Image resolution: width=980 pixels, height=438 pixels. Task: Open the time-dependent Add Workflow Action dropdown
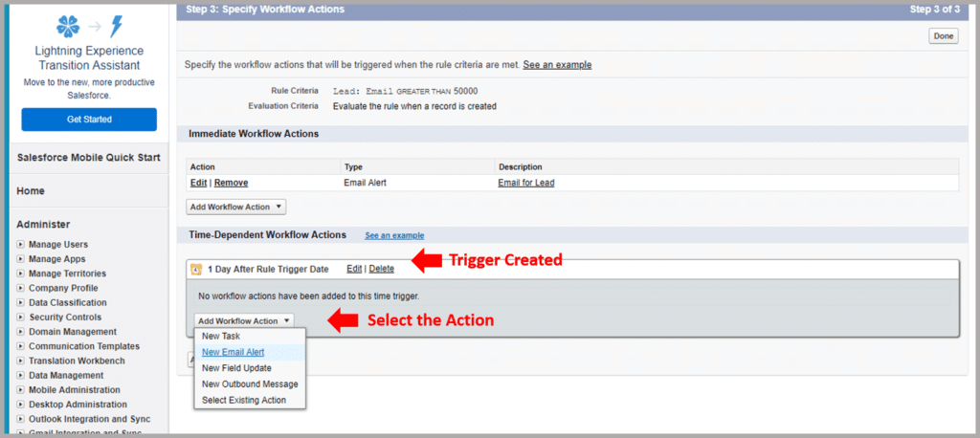(x=244, y=321)
